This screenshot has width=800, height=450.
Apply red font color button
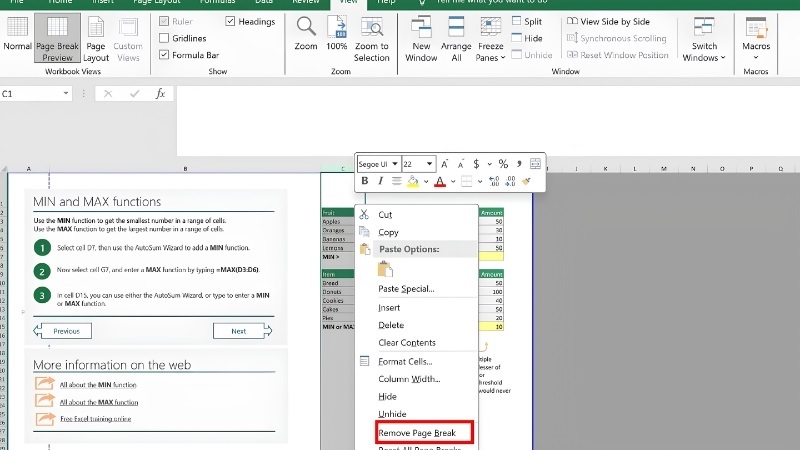tap(440, 181)
